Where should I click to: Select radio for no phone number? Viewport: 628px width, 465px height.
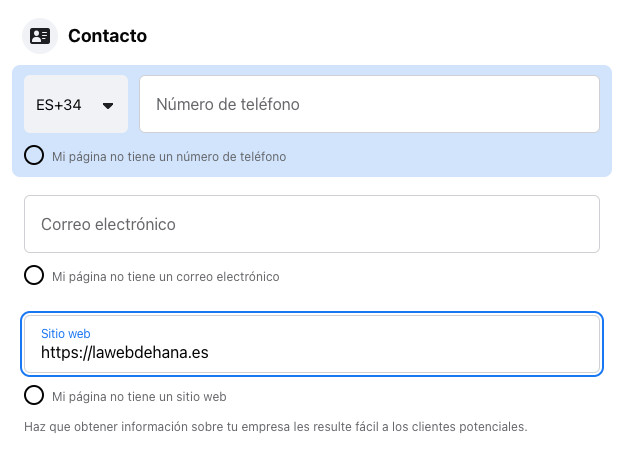[34, 155]
